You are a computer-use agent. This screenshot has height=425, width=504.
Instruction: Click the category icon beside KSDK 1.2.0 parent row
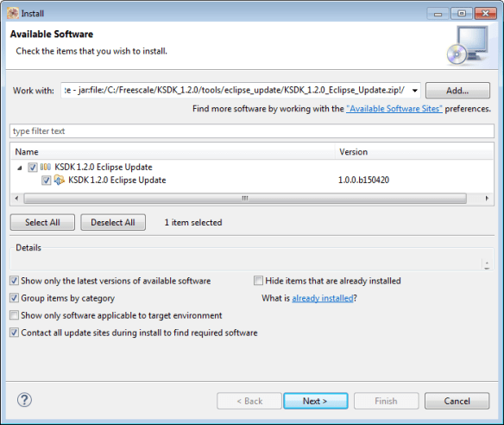point(46,167)
